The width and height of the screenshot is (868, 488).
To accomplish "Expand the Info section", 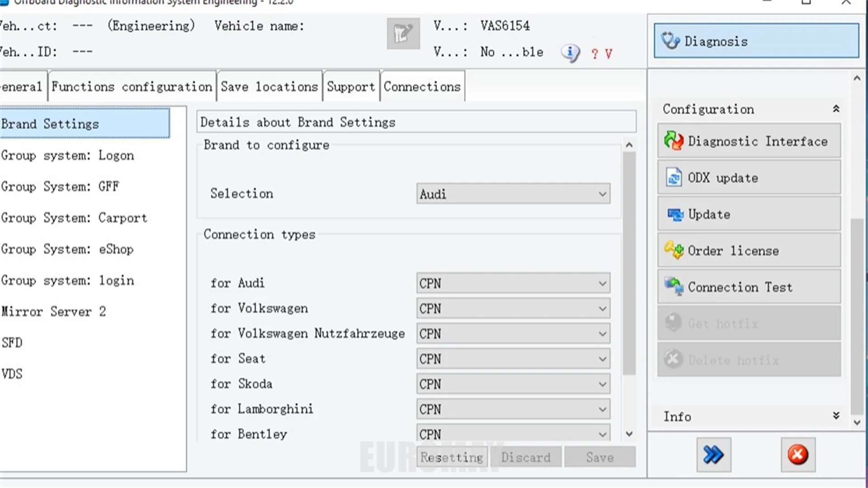I will click(x=836, y=416).
